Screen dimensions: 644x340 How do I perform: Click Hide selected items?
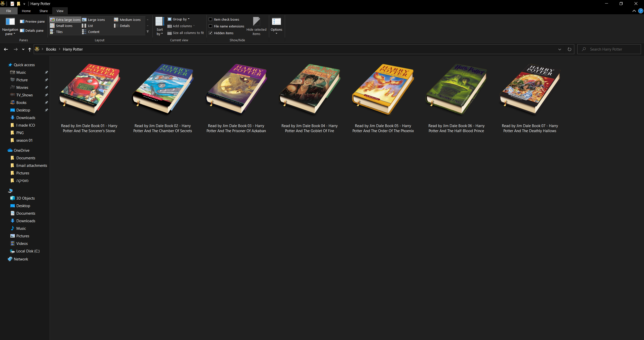click(256, 26)
